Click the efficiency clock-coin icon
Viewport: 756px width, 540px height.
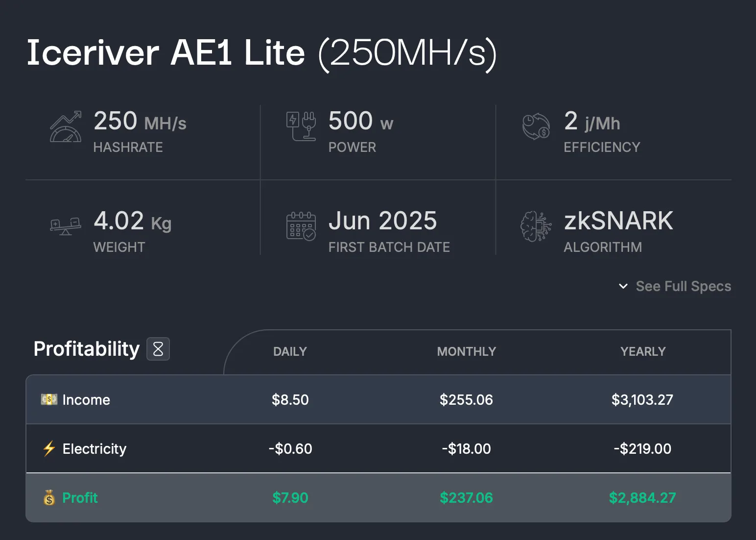click(x=536, y=127)
